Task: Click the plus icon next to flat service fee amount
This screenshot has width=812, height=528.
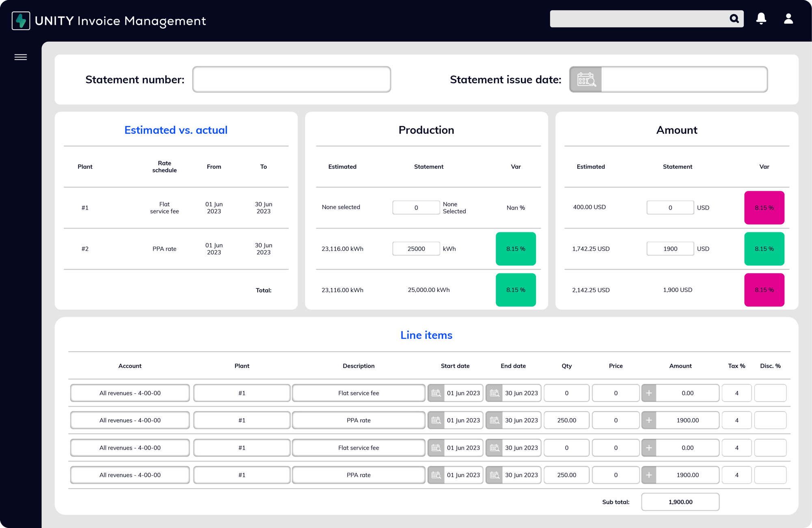Action: point(649,392)
